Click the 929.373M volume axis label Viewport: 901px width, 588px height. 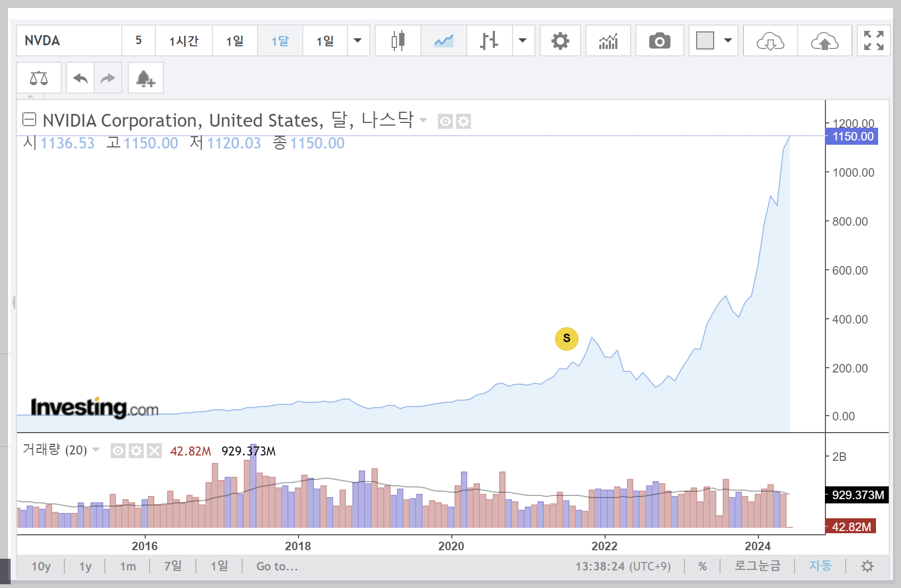pos(856,495)
